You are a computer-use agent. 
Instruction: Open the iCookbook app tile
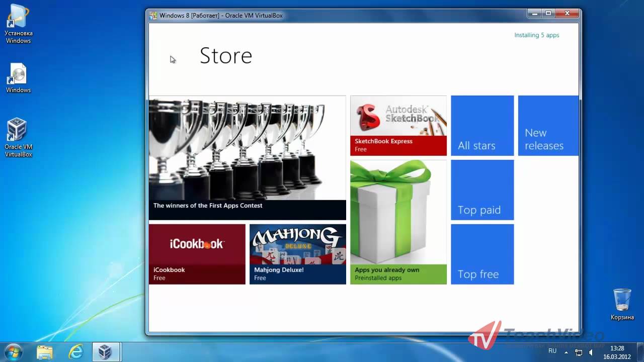pyautogui.click(x=197, y=254)
